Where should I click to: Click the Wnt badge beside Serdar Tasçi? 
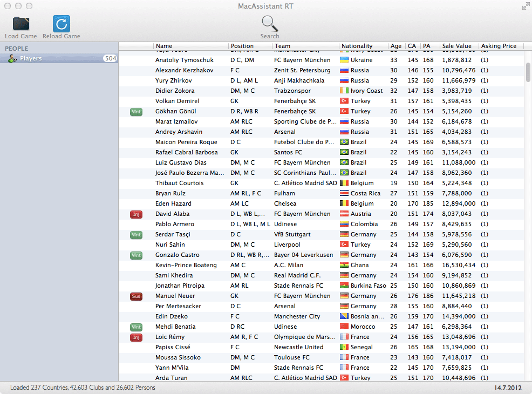coord(136,235)
